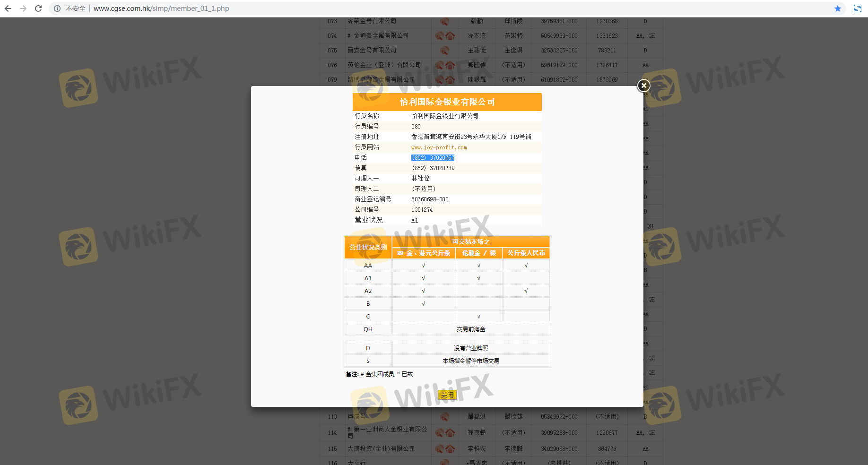This screenshot has width=868, height=465.
Task: Click the yellow 关闭 button
Action: (447, 395)
